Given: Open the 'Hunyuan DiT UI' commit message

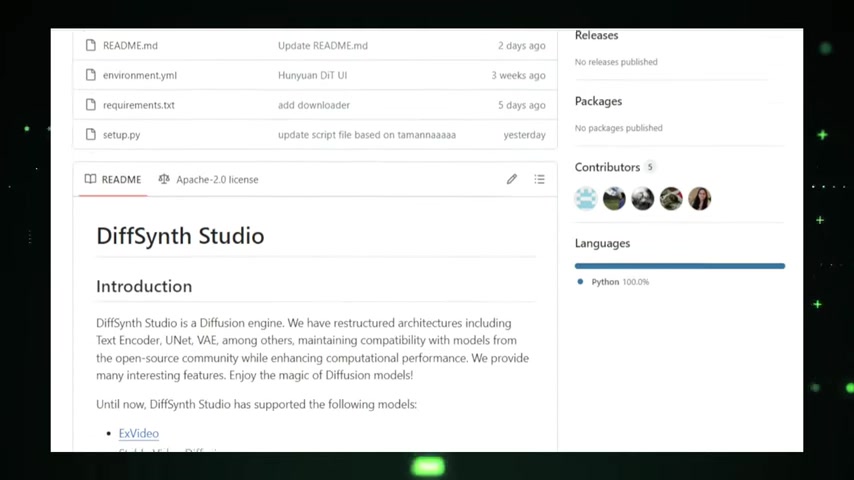Looking at the screenshot, I should [313, 75].
